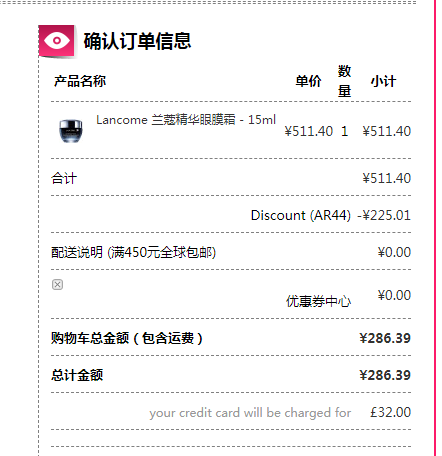Click the 配送说明 满450元全球包邮 shipping text

tap(134, 252)
